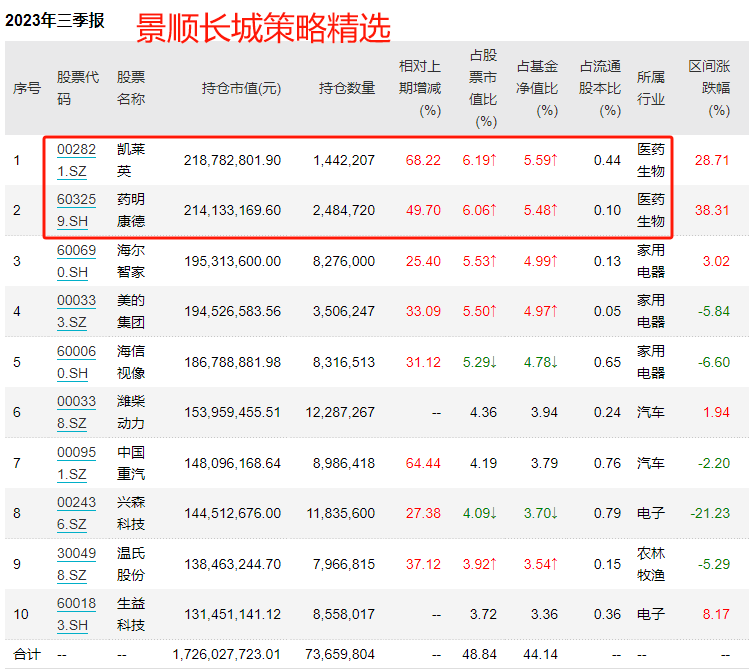
Task: Click the 占股票市值比(%) column header
Action: (x=483, y=88)
